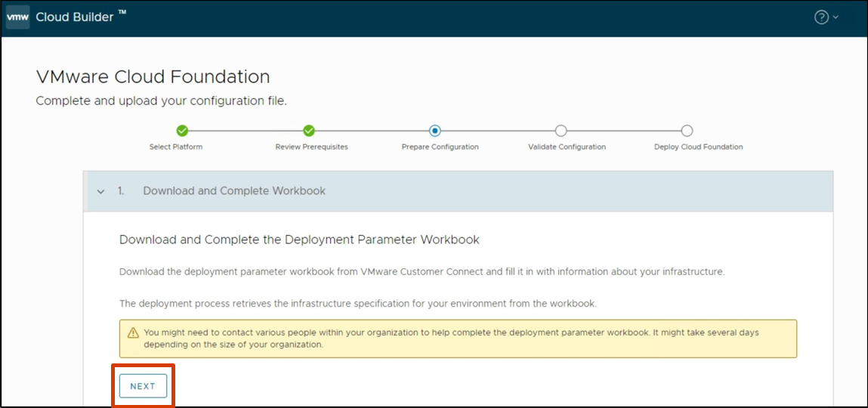The image size is (868, 408).
Task: Click the Deploy Cloud Foundation step label
Action: pos(699,147)
